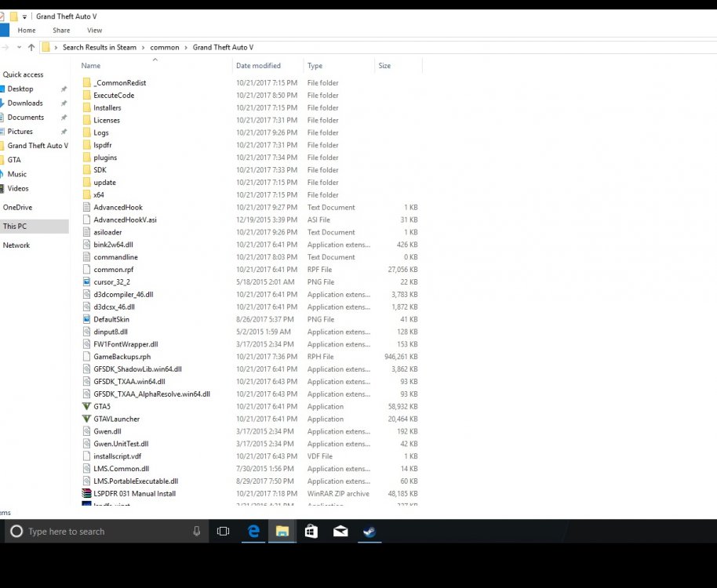Select the LSPDFR 031 Manual Install archive icon

coord(86,493)
